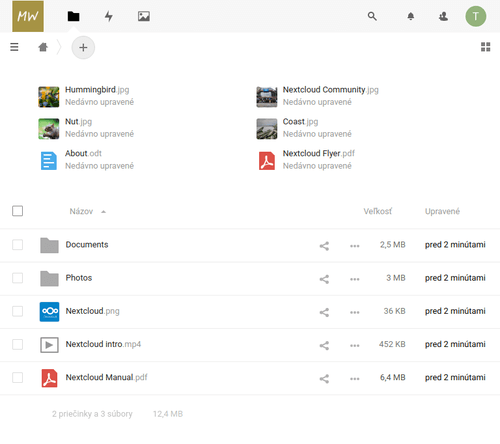The width and height of the screenshot is (500, 444).
Task: Share the Photos folder
Action: (324, 279)
